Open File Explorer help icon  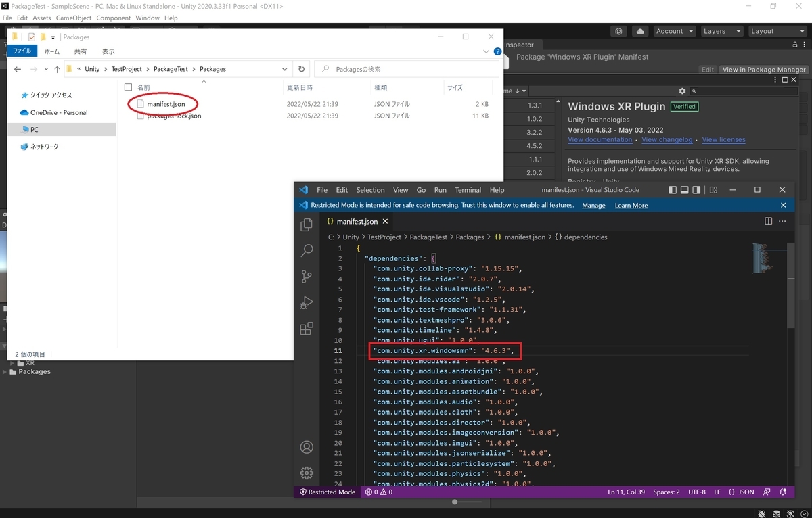[x=497, y=51]
